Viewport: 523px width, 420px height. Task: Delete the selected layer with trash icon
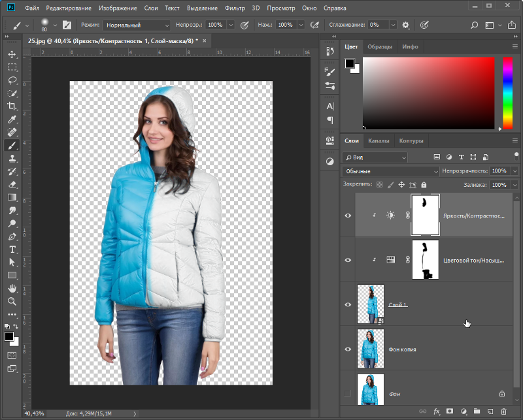click(504, 412)
